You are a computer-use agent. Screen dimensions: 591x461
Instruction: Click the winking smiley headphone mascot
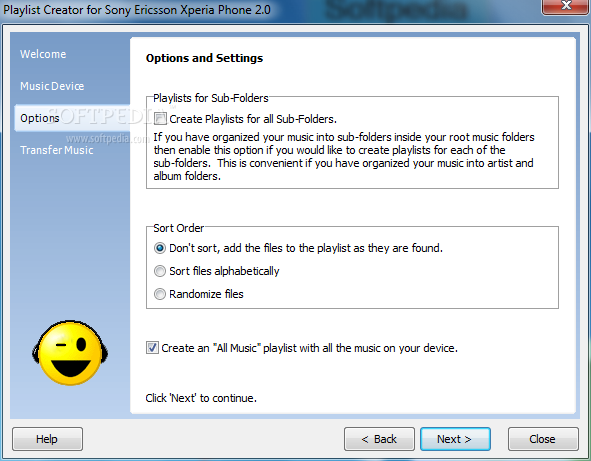[70, 353]
